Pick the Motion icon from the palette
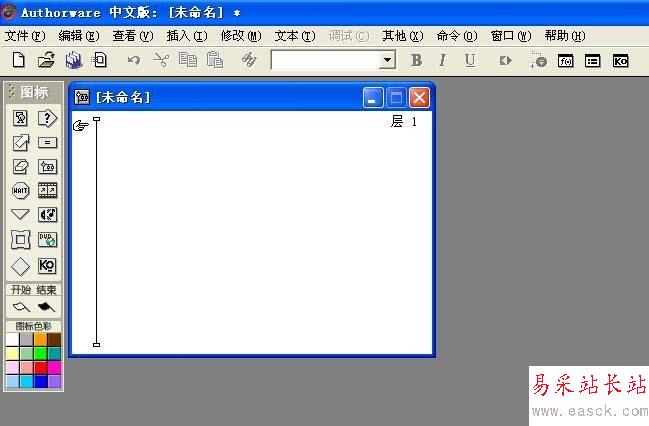The width and height of the screenshot is (649, 426). coord(20,142)
